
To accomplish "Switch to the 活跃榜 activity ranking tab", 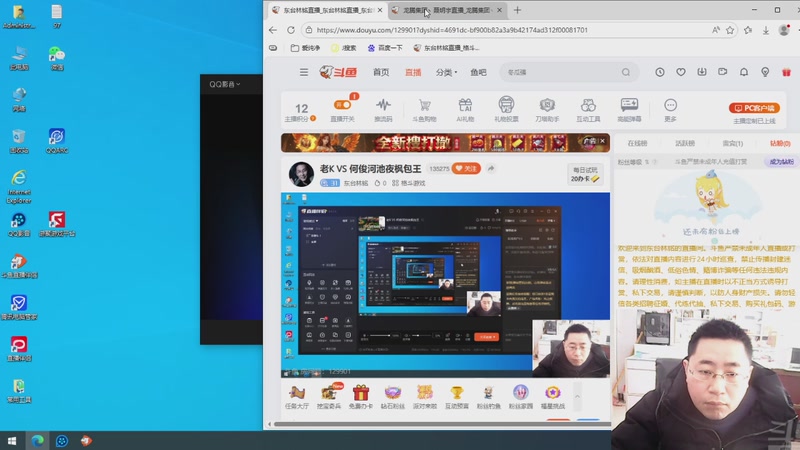I will pos(685,143).
